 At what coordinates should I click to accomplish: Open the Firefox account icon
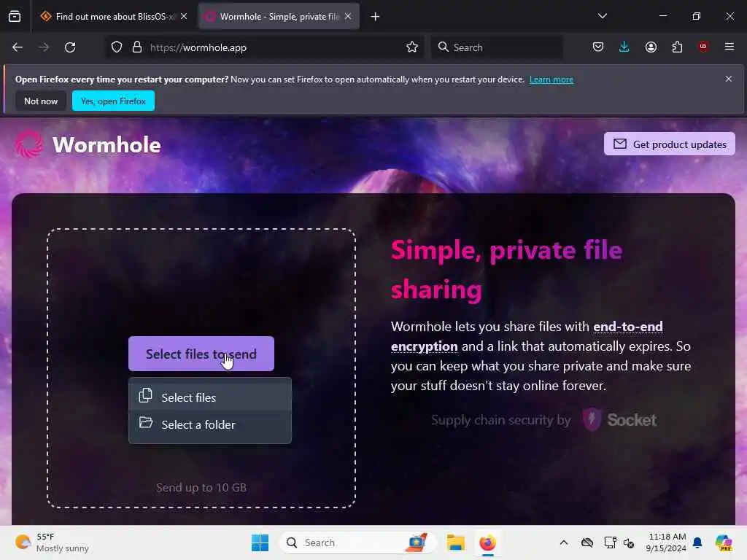(x=651, y=47)
